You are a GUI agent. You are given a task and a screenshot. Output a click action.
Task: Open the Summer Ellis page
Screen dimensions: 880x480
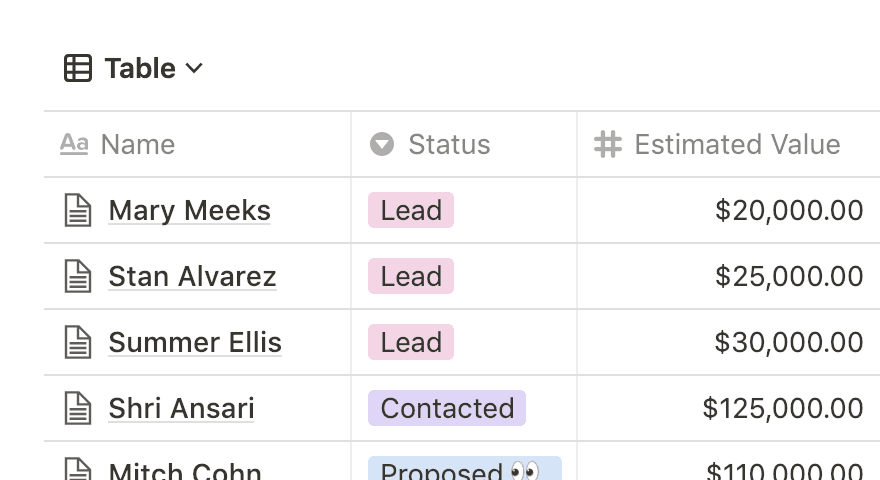pyautogui.click(x=195, y=342)
